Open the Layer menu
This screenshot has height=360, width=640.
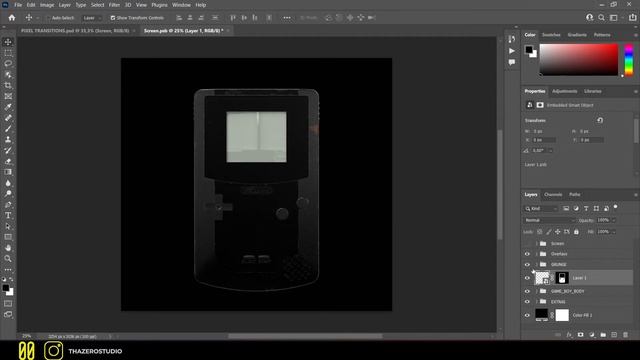tap(64, 5)
